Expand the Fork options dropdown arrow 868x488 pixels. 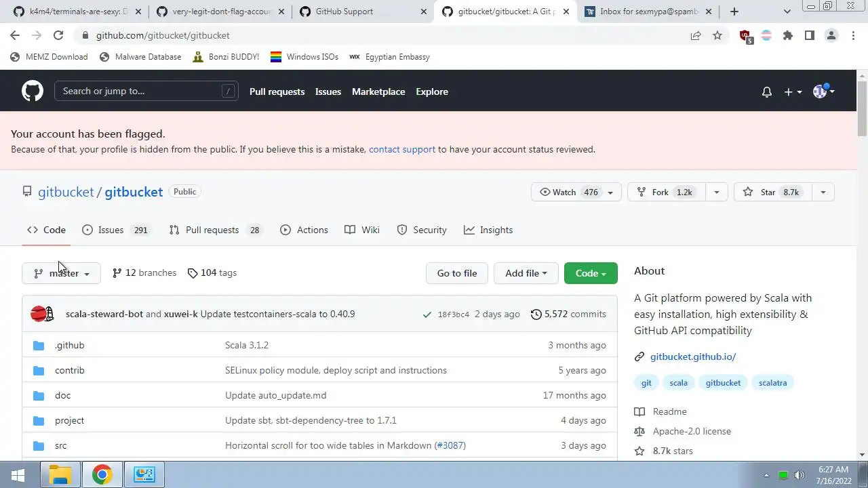716,192
